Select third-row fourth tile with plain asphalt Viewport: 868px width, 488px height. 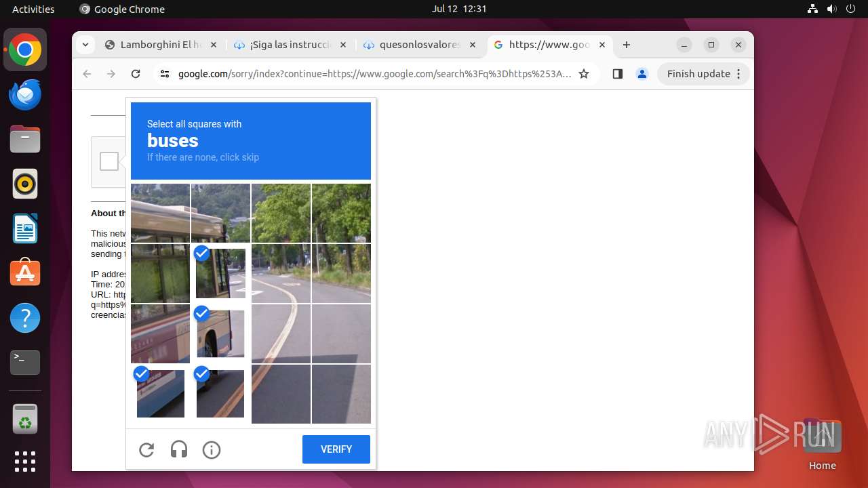point(341,333)
